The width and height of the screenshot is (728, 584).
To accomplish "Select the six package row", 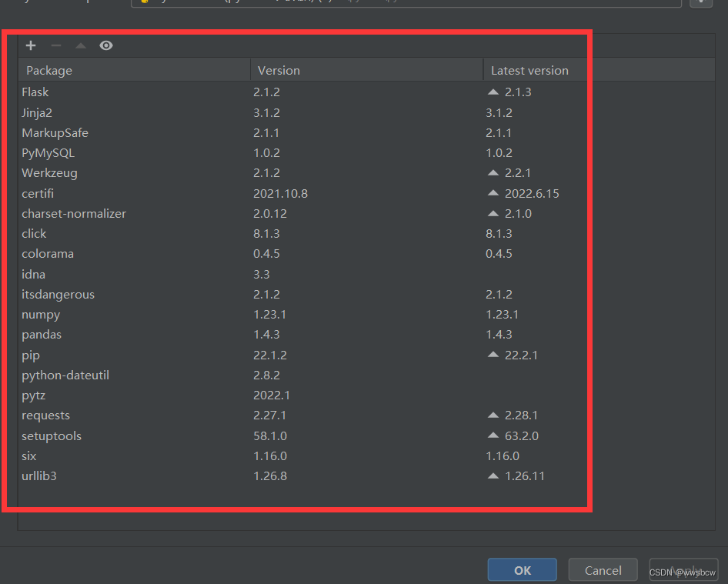I will 367,456.
